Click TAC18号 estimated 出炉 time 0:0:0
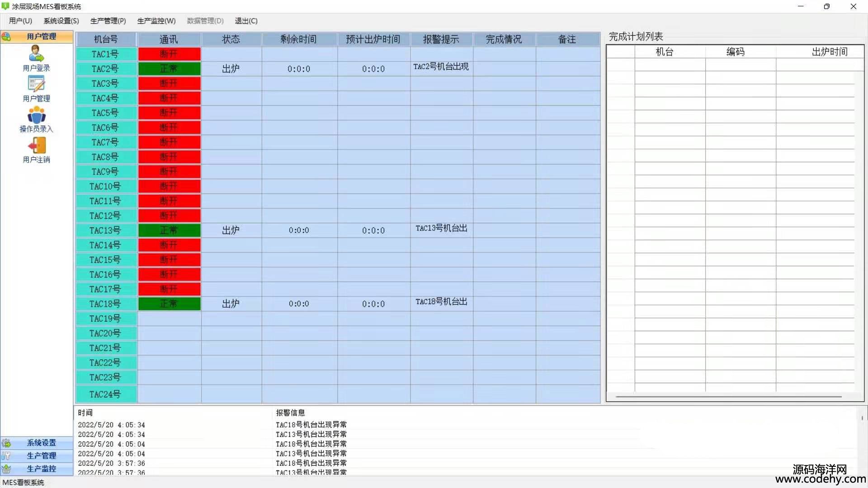This screenshot has width=868, height=488. pos(373,304)
